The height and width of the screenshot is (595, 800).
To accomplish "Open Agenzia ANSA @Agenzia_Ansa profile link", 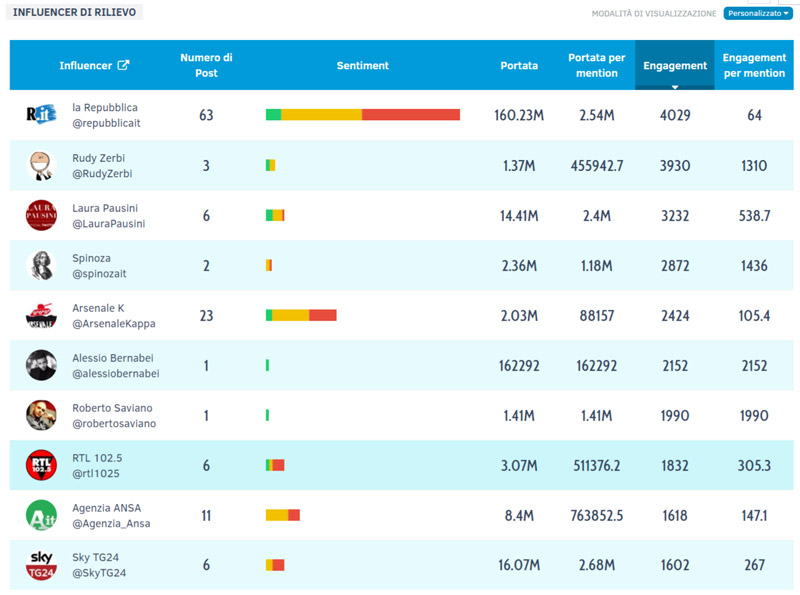I will (111, 516).
